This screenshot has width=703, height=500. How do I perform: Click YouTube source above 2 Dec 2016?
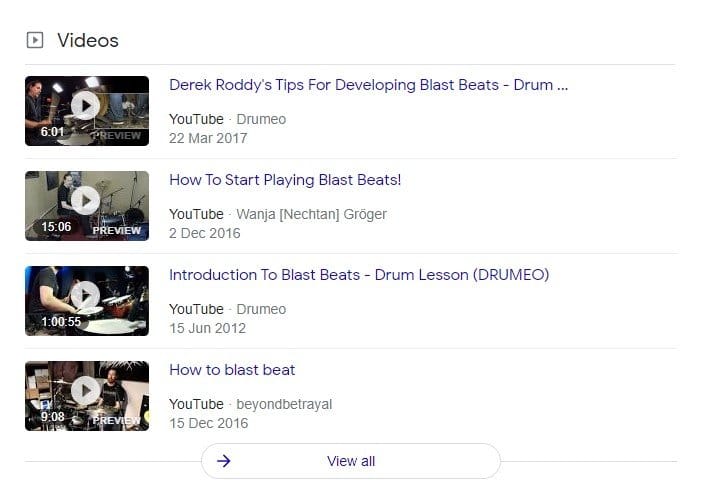click(196, 214)
